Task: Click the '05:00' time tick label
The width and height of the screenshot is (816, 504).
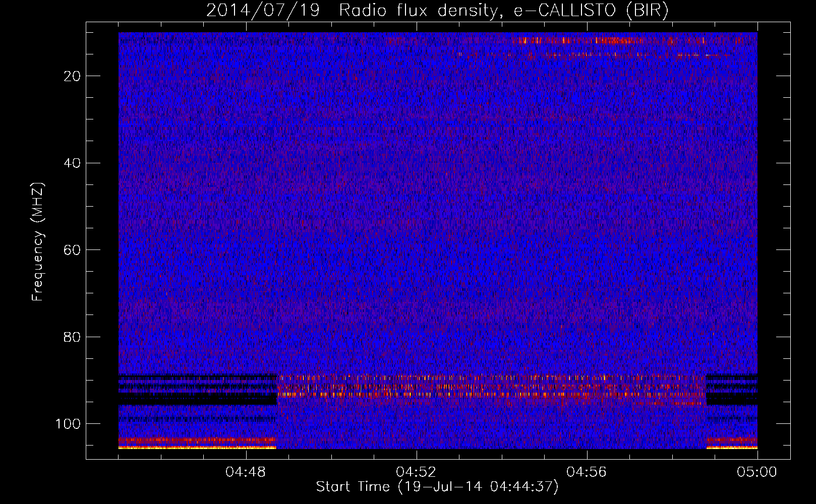Action: [x=757, y=472]
